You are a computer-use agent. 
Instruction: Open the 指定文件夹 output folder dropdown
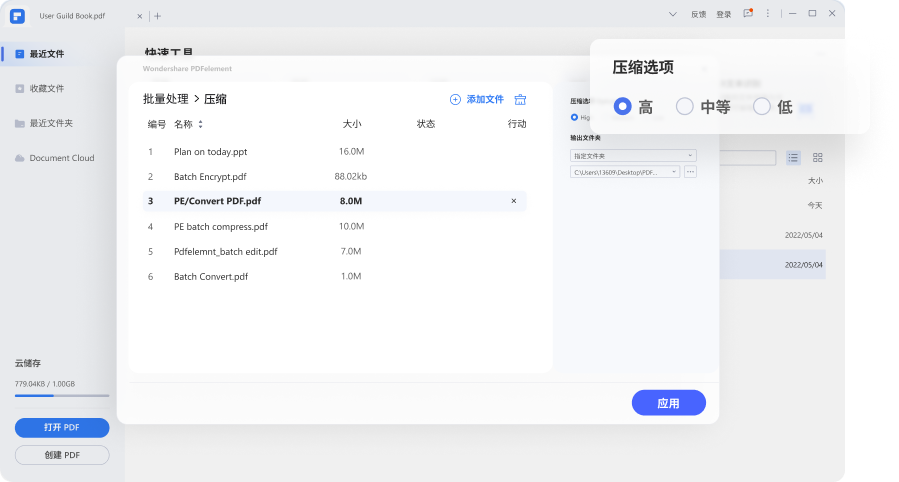coord(633,156)
